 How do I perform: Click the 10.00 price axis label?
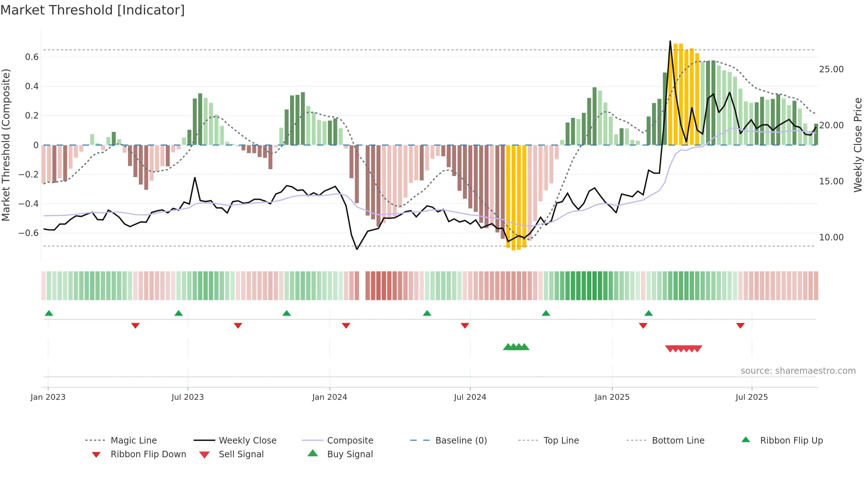831,237
